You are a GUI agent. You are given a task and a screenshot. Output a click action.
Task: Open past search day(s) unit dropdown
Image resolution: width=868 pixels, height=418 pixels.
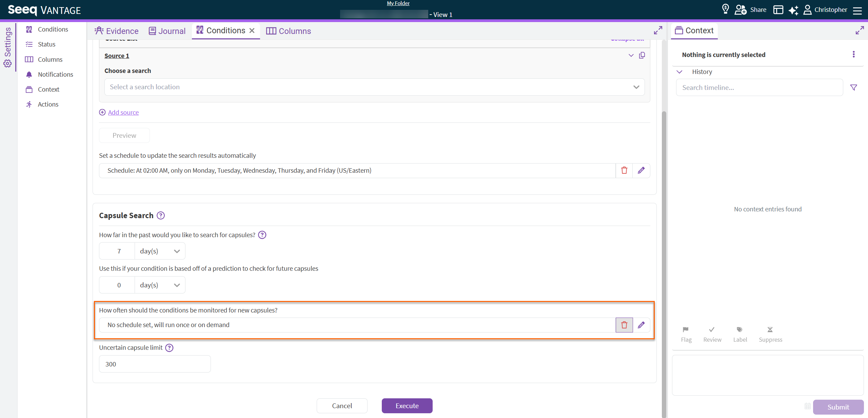[160, 251]
